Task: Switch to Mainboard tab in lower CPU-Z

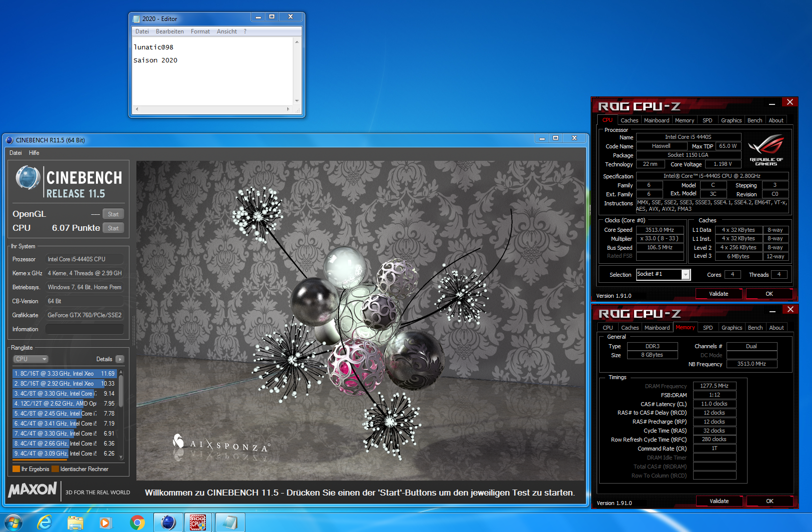Action: pyautogui.click(x=657, y=328)
